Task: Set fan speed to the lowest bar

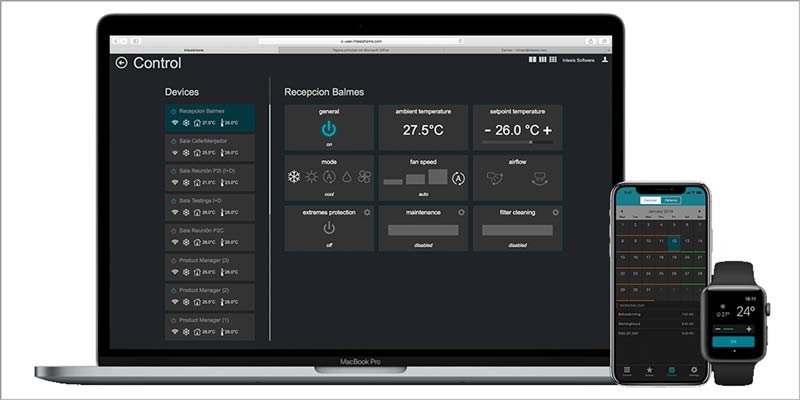Action: (393, 181)
